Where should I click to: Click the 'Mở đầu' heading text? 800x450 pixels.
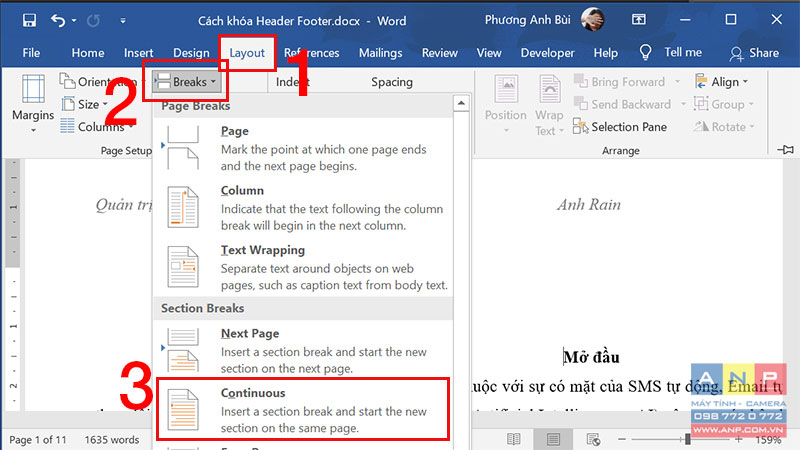591,357
